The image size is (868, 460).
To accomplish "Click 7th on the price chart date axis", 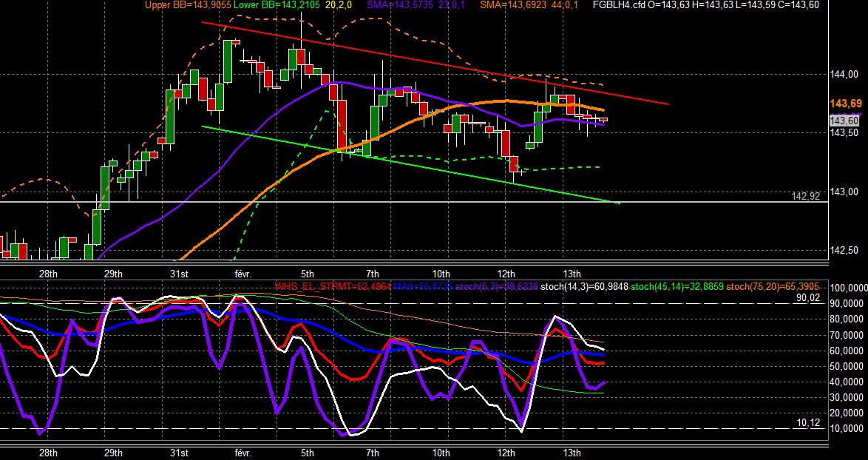I will click(x=373, y=274).
